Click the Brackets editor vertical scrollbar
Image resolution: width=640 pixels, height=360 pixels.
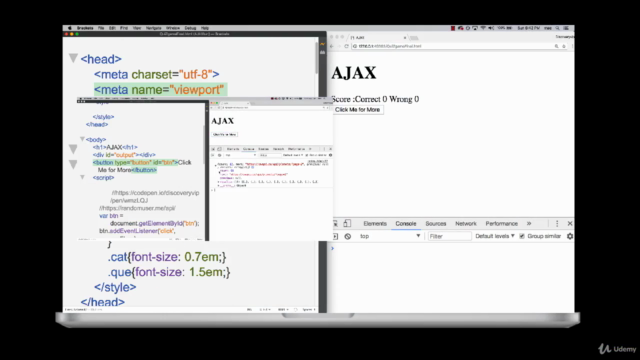tap(316, 58)
